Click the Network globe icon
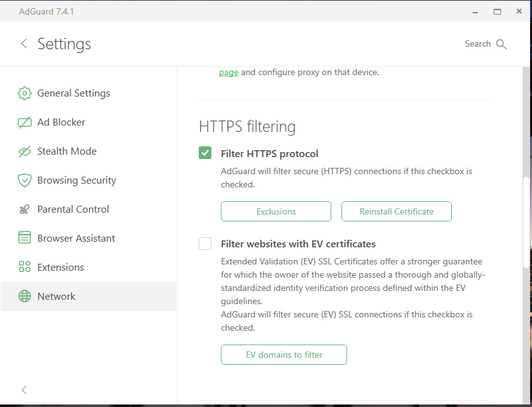The height and width of the screenshot is (407, 532). coord(25,297)
